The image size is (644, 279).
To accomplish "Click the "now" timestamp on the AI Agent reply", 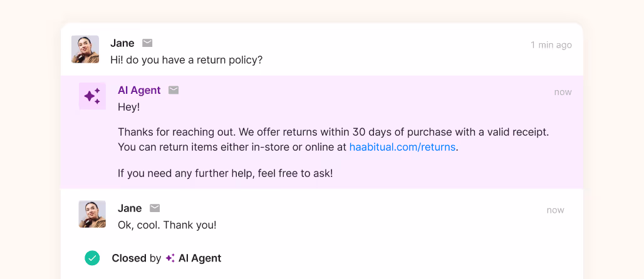I will pos(563,92).
